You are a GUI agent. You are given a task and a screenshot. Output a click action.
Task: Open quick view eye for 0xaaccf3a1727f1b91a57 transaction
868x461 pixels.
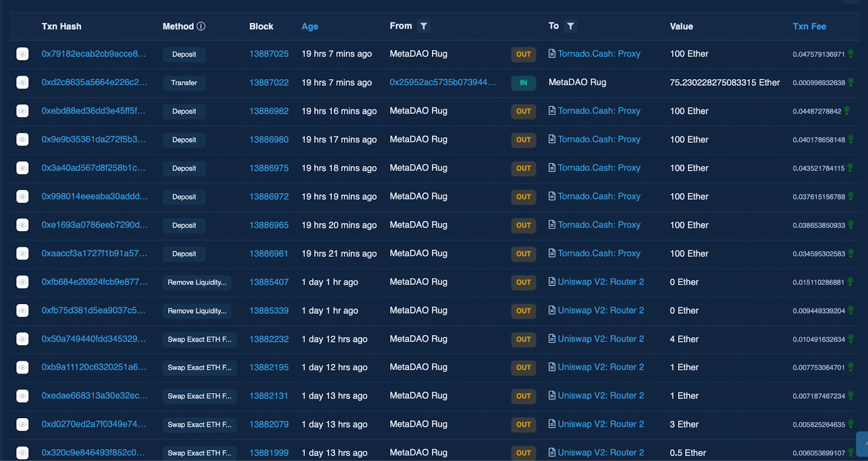(22, 254)
